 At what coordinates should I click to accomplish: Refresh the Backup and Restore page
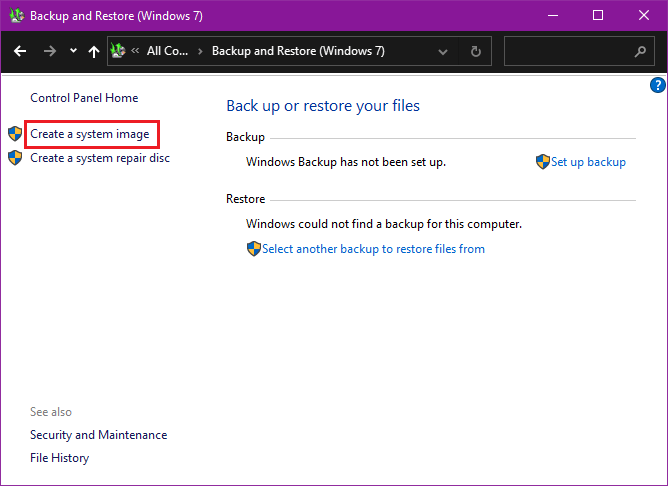point(476,51)
